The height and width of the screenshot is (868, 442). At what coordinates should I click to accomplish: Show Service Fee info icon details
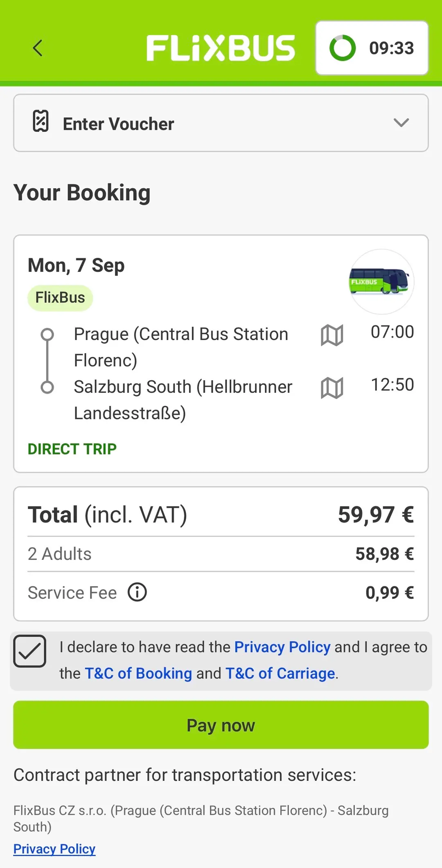click(x=137, y=592)
